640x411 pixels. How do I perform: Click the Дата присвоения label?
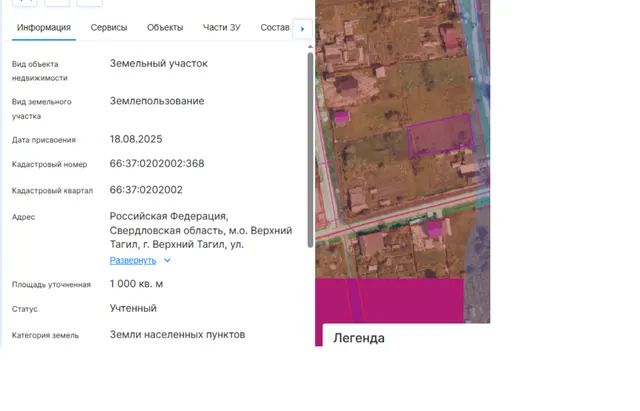click(x=44, y=140)
